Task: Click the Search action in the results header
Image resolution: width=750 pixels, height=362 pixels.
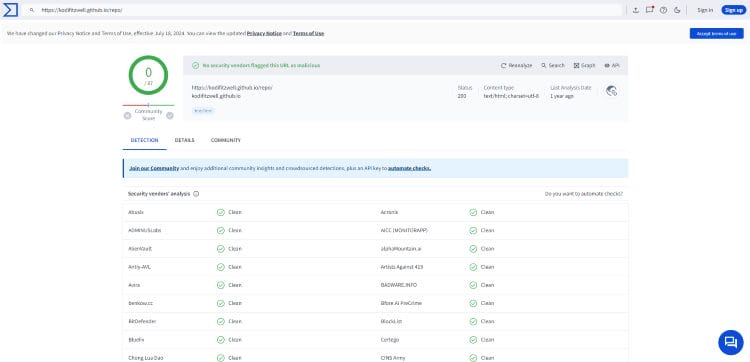Action: click(x=553, y=66)
